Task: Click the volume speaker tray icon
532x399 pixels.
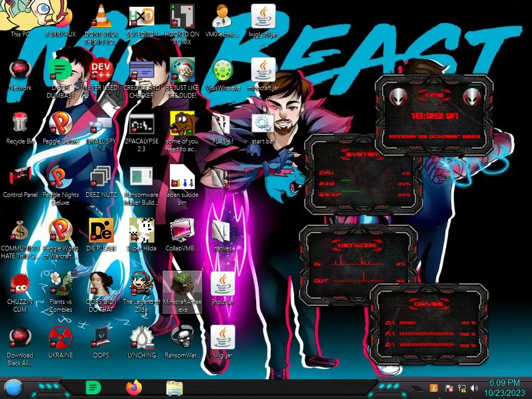Action: 474,388
